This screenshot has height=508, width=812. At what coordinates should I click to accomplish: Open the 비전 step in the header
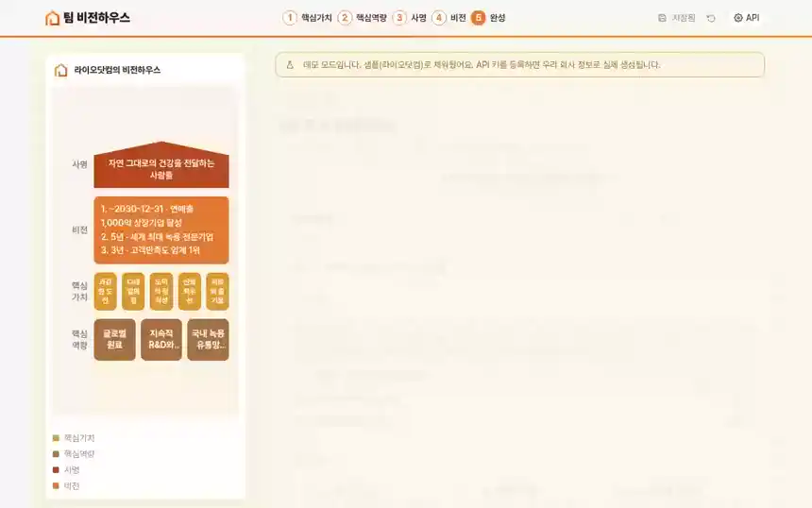[x=458, y=18]
